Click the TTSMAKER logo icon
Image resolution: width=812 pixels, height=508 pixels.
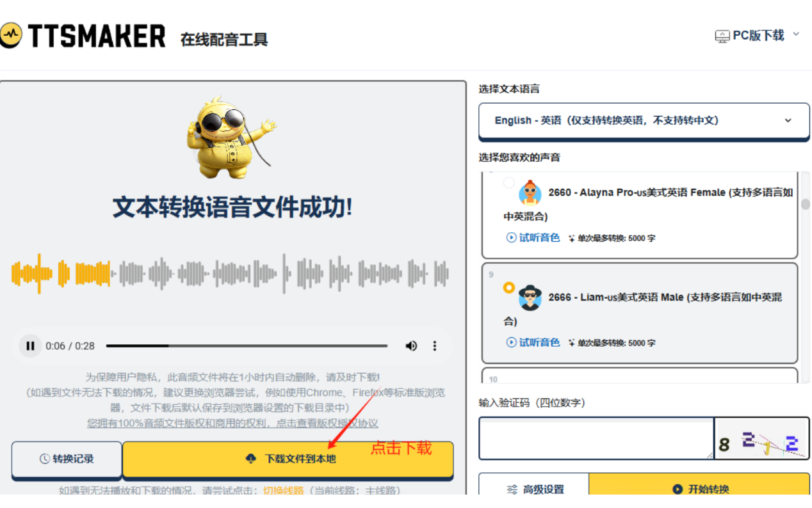pyautogui.click(x=11, y=35)
